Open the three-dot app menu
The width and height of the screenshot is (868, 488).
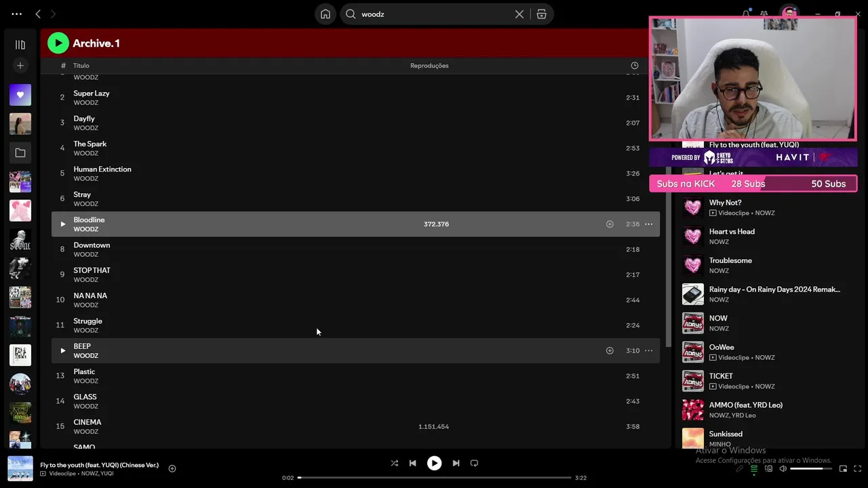coord(17,14)
